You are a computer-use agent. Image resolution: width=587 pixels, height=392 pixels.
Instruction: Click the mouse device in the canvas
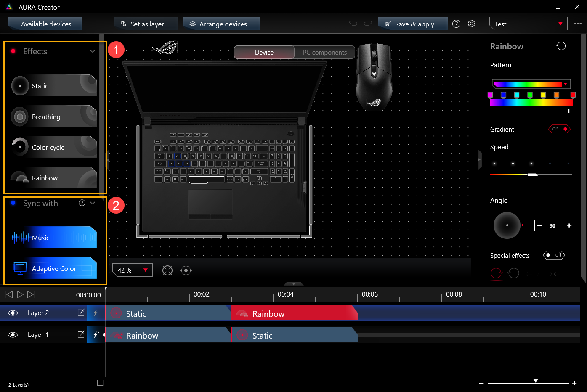(374, 77)
